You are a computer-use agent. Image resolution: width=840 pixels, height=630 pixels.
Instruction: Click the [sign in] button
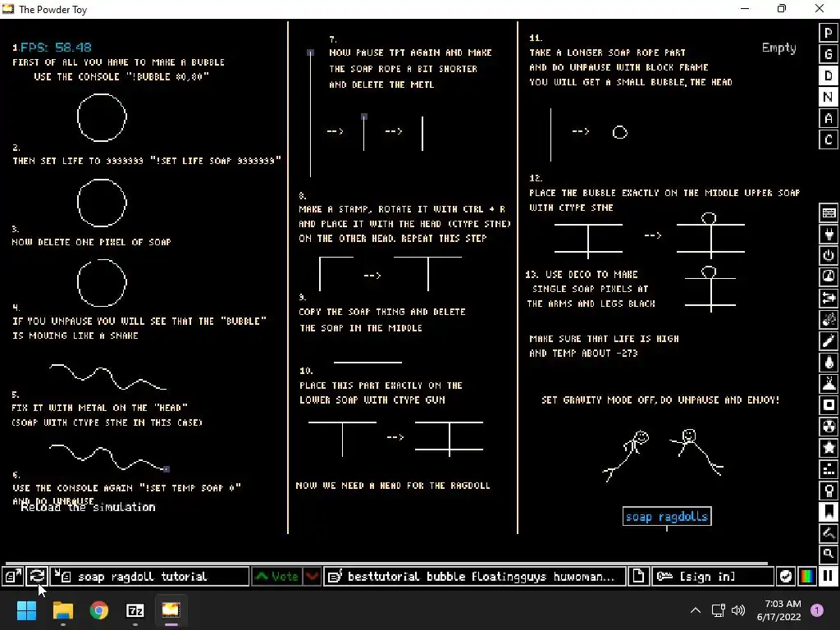coord(713,577)
